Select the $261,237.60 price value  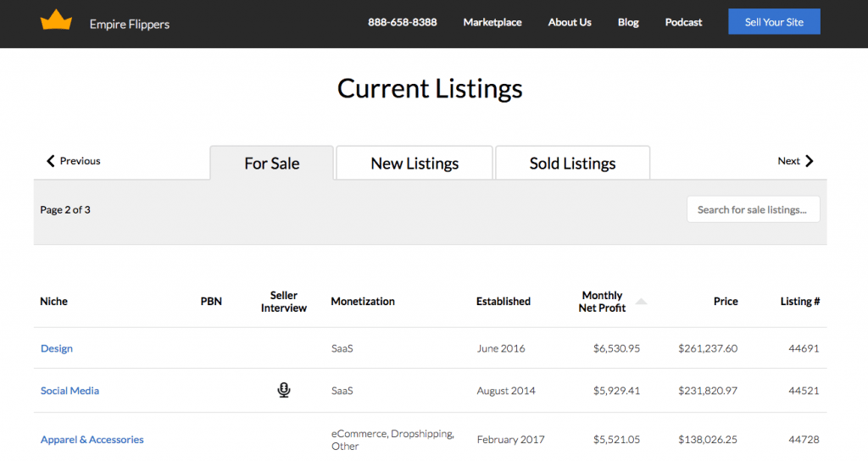coord(708,348)
